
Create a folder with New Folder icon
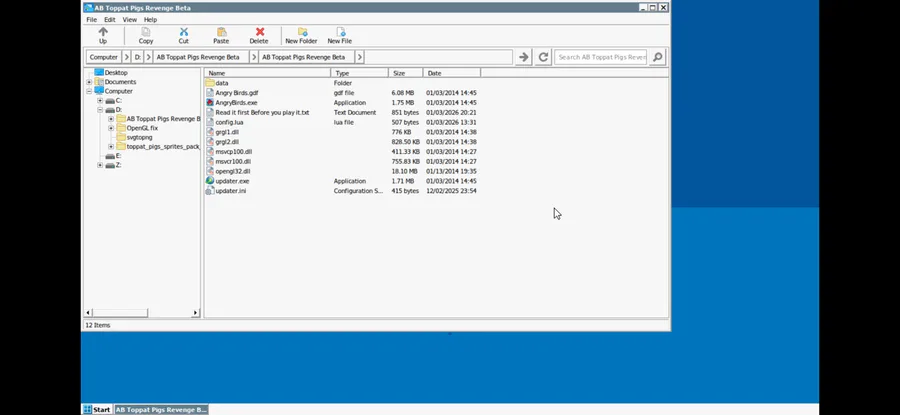[302, 32]
